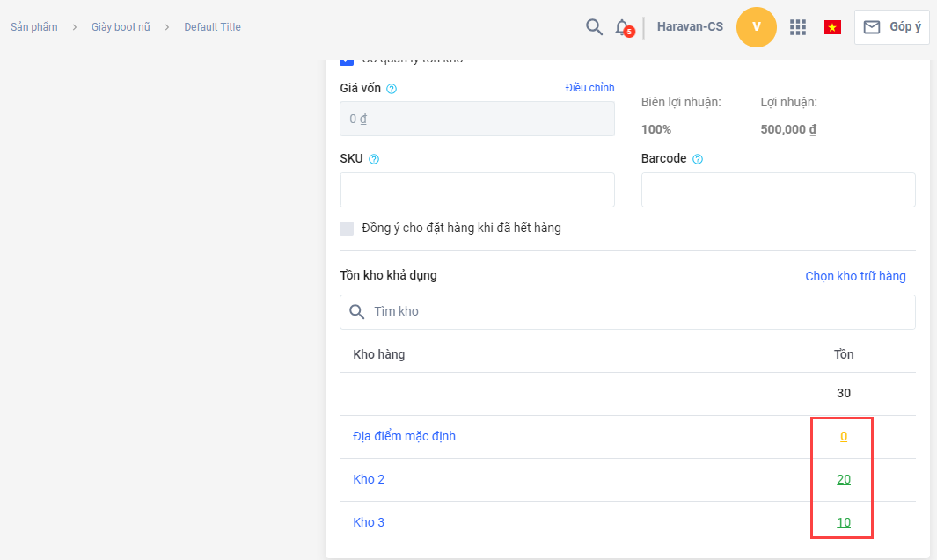Open the Kho 2 warehouse link

[x=369, y=479]
